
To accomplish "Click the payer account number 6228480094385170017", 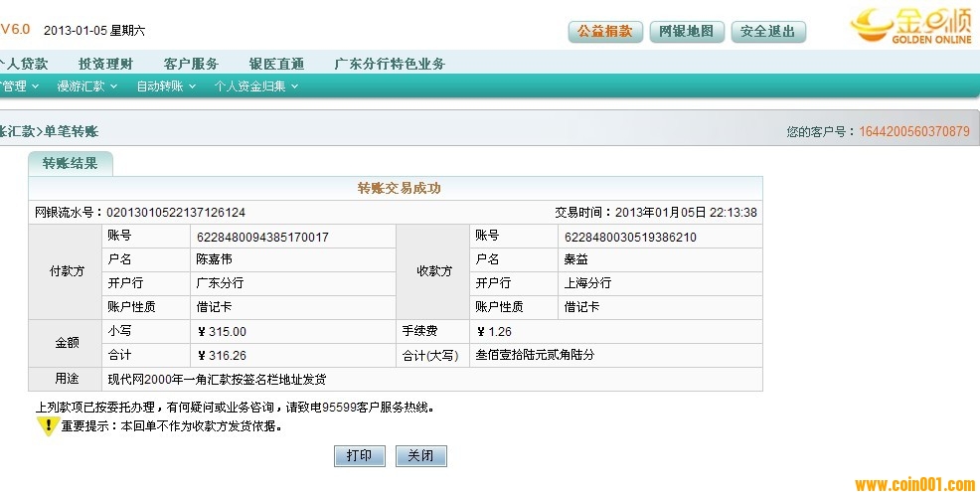I will coord(263,237).
